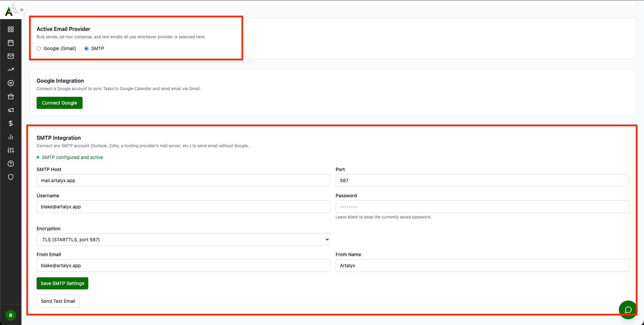The height and width of the screenshot is (325, 644).
Task: Click the Username field
Action: click(x=183, y=207)
